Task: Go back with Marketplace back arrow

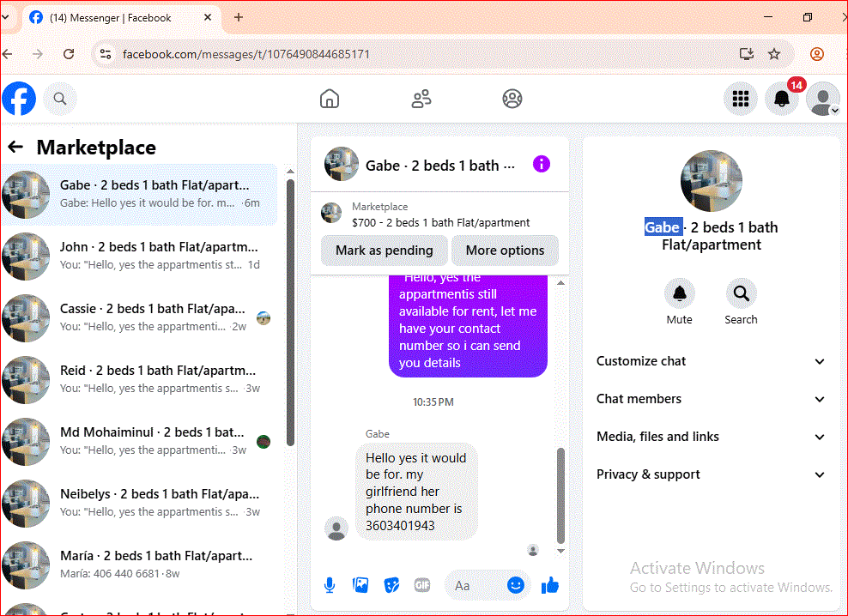Action: (x=15, y=147)
